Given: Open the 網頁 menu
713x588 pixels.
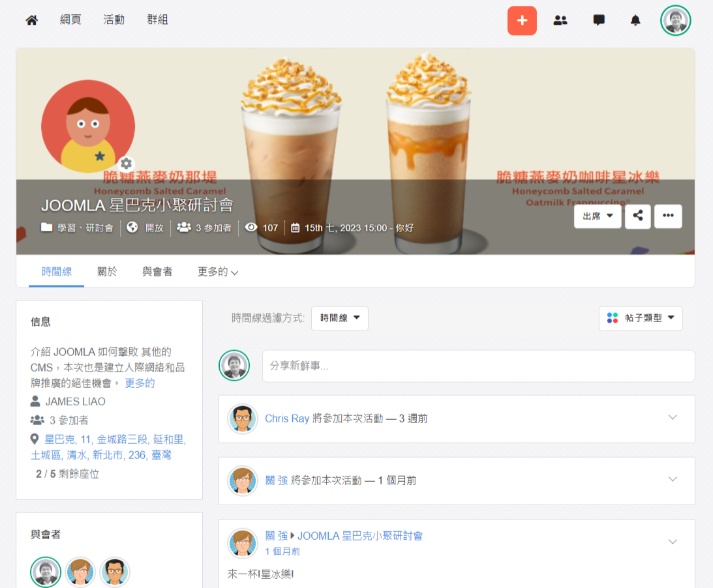Looking at the screenshot, I should (x=70, y=20).
